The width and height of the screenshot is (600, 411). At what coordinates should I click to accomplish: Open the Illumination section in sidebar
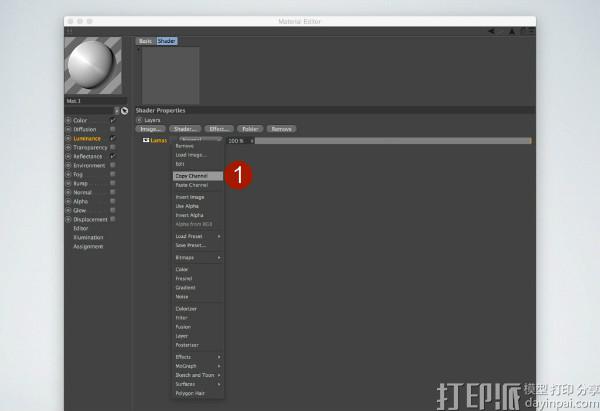tap(88, 238)
